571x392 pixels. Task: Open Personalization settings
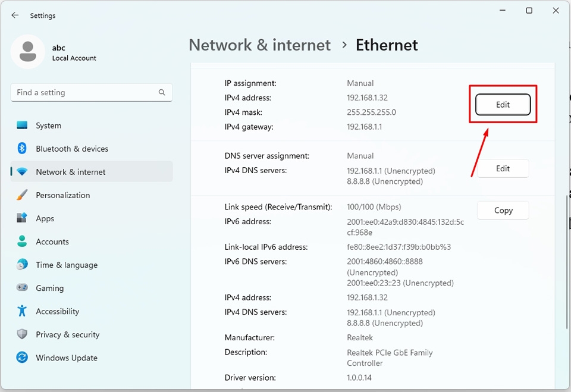click(62, 195)
